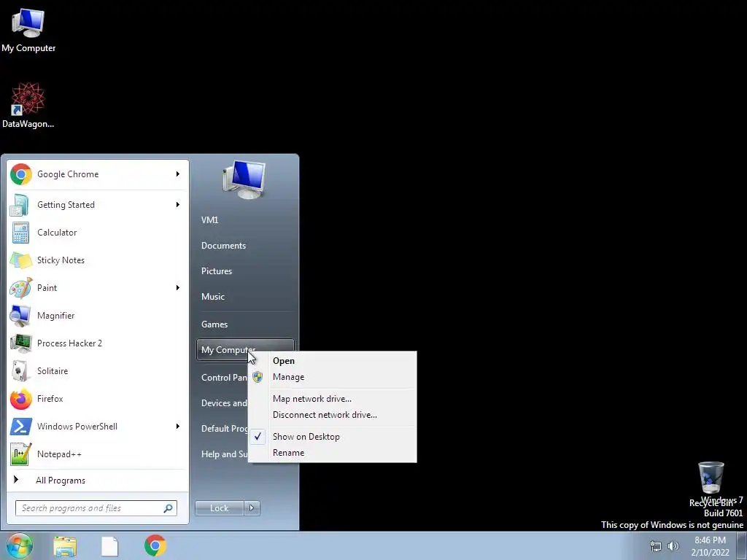Click the network tray icon
Image resolution: width=747 pixels, height=560 pixels.
[x=656, y=546]
